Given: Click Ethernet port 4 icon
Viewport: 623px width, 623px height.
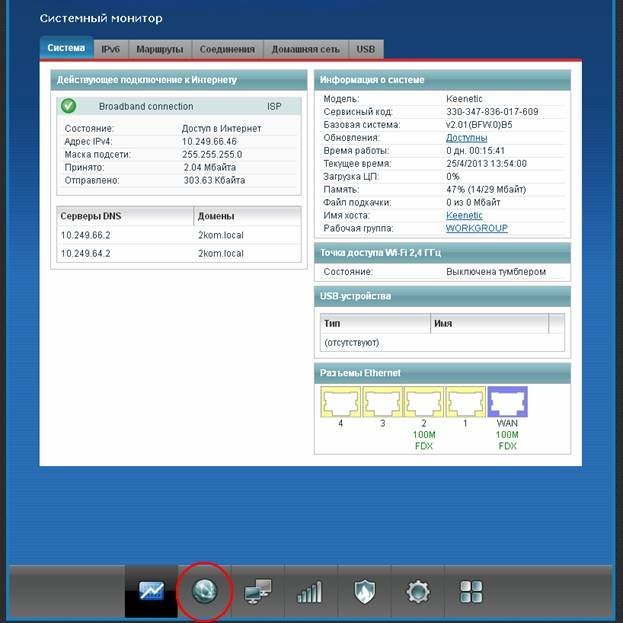Looking at the screenshot, I should pos(340,402).
